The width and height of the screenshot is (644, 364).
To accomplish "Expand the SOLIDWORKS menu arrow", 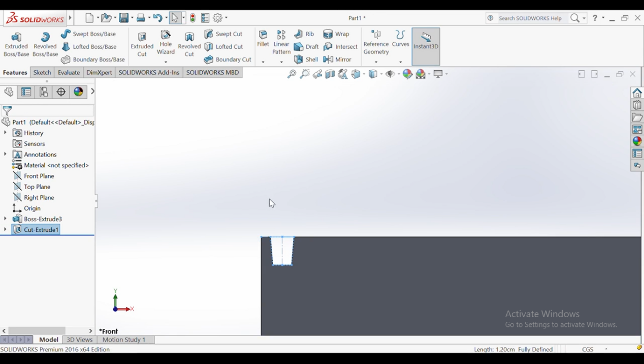I will tap(70, 18).
